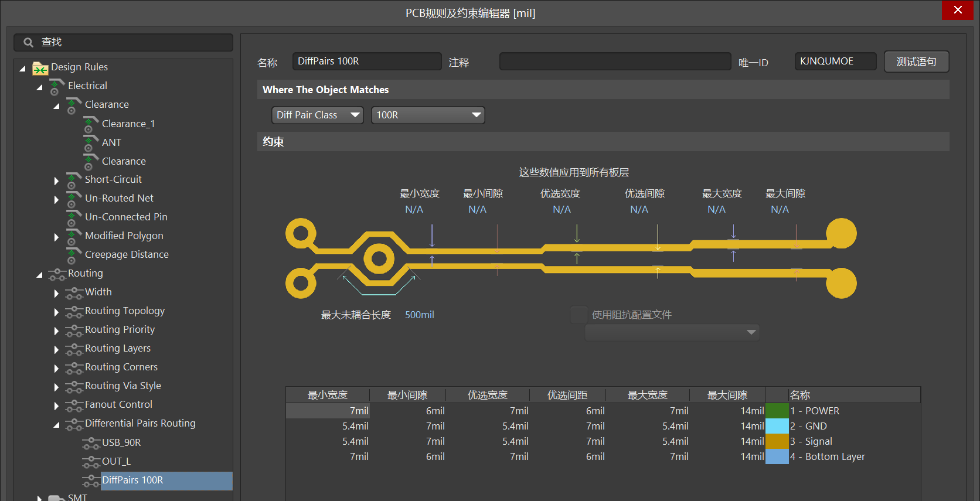The width and height of the screenshot is (980, 501).
Task: Click the 500mil max uncoupled length value
Action: tap(420, 315)
